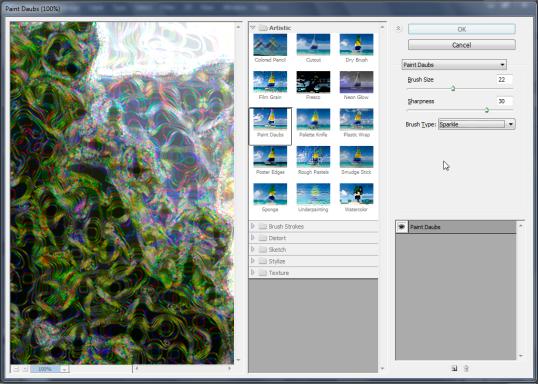Click the zoom in plus button
This screenshot has height=384, width=538.
point(25,369)
